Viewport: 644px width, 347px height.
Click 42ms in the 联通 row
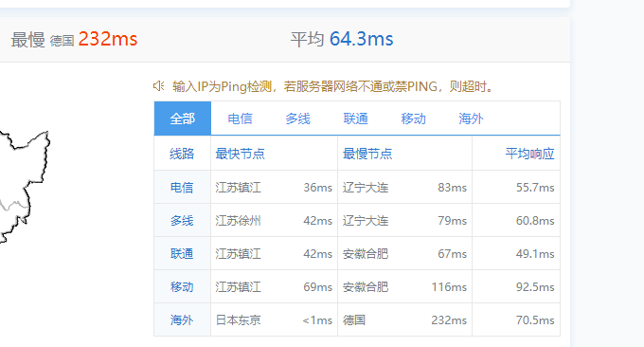tap(318, 254)
